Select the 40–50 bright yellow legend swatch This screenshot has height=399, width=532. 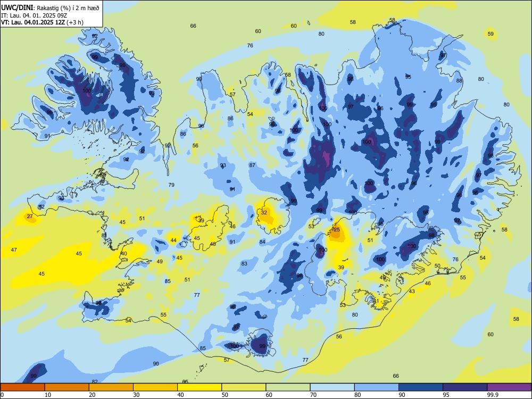(199, 387)
